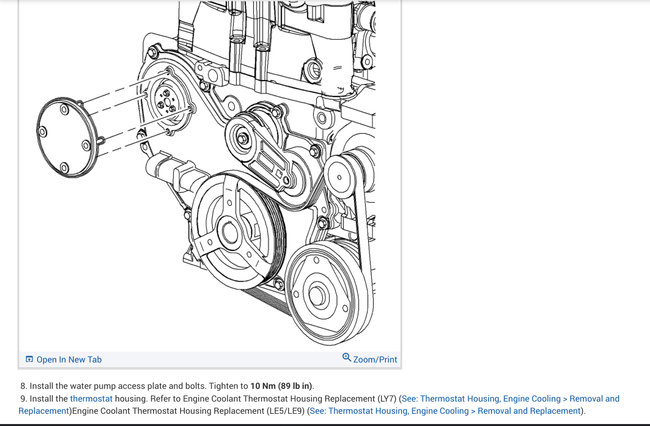The image size is (650, 426).
Task: Click the text 'Engine Coolant Thermostat Housing Replacement (LE5/LE9)'
Action: (x=189, y=411)
